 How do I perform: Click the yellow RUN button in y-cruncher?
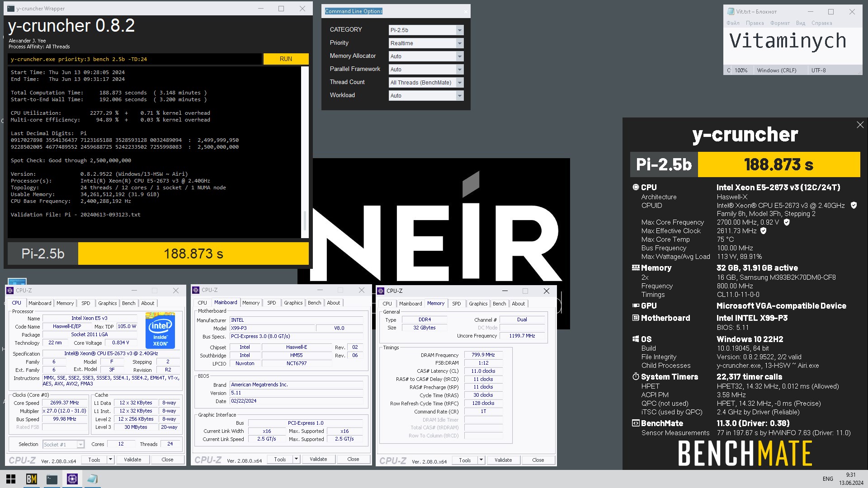pos(286,59)
